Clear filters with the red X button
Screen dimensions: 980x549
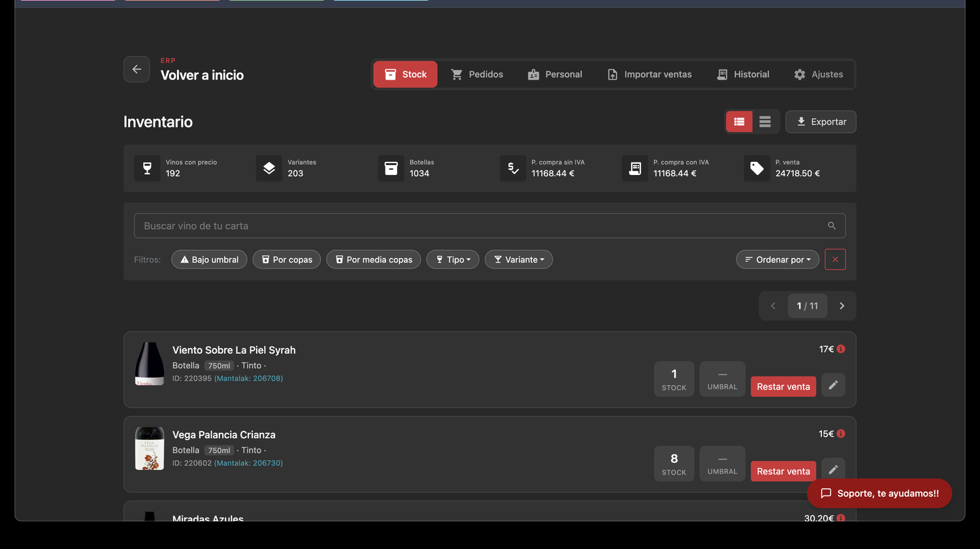point(835,259)
